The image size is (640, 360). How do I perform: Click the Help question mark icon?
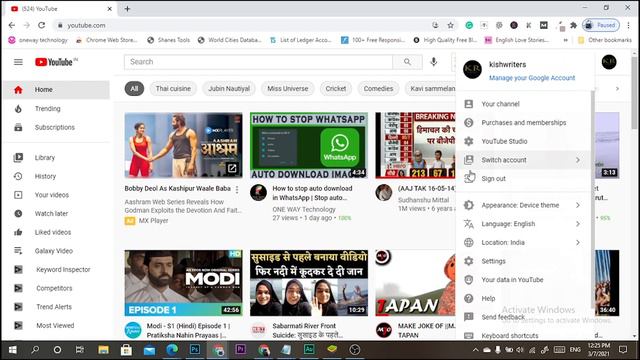pos(469,298)
